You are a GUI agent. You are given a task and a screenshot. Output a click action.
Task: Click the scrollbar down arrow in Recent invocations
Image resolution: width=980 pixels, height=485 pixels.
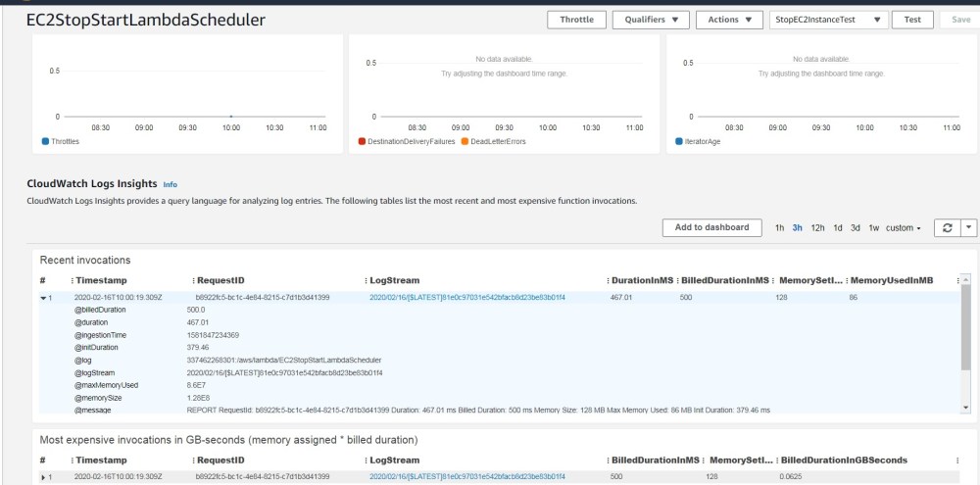pos(966,407)
